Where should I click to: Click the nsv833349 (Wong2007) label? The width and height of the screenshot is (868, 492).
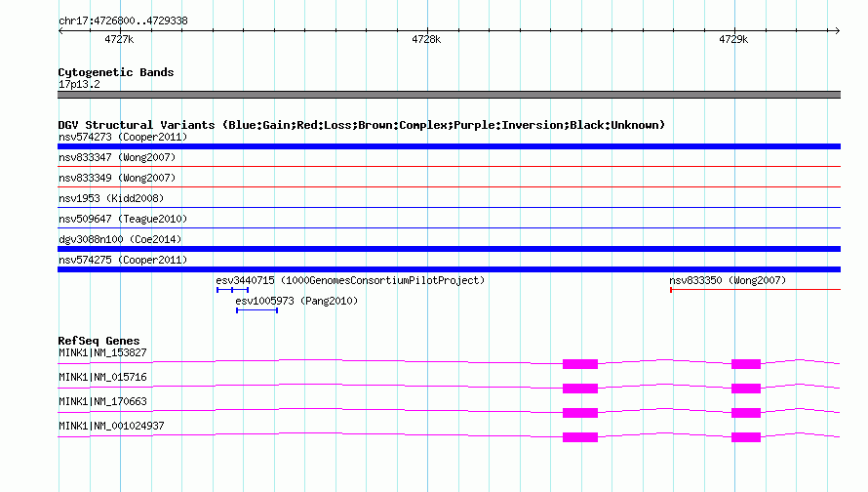click(x=117, y=178)
